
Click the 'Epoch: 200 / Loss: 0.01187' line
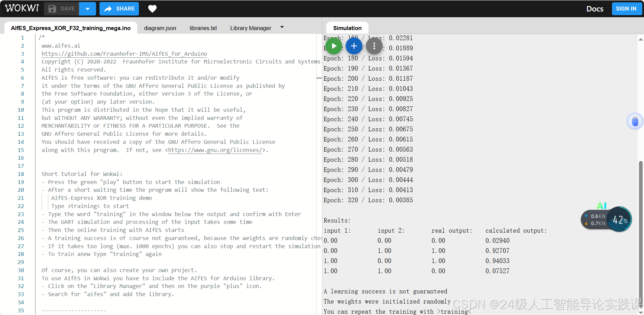point(368,79)
